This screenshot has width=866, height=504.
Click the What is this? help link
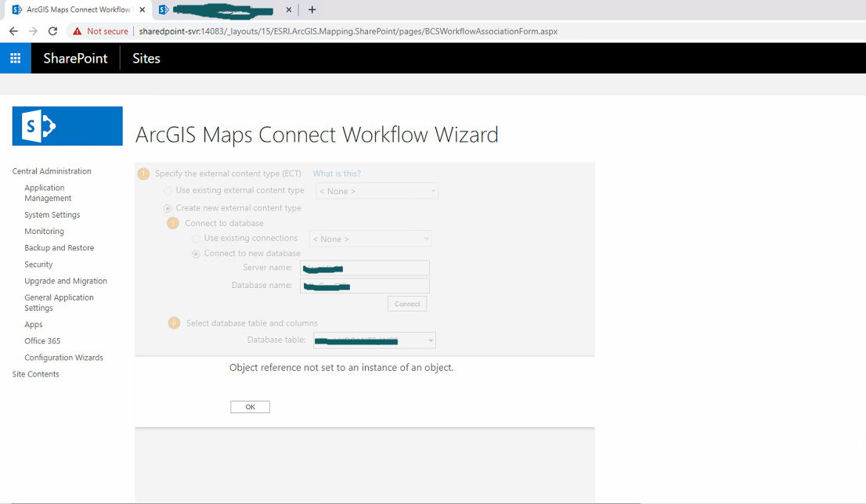click(337, 173)
